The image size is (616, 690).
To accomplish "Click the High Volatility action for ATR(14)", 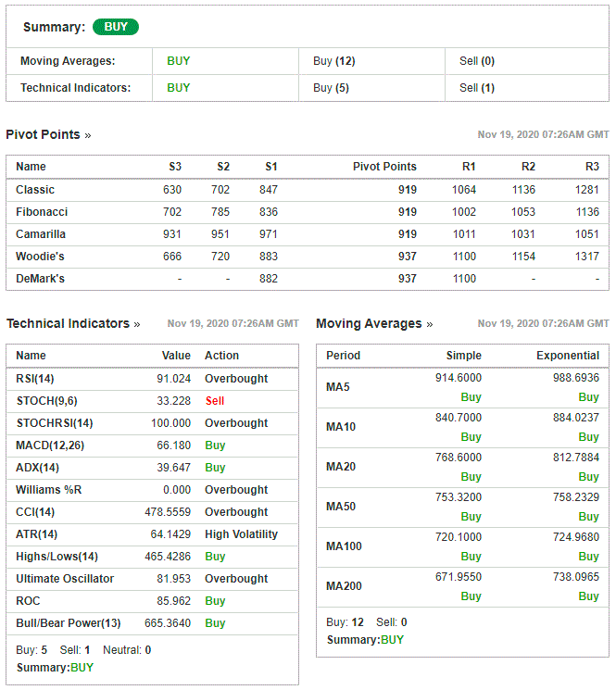I will (242, 534).
